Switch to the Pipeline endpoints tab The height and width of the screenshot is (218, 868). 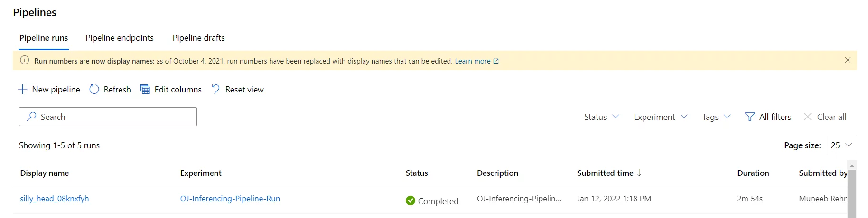point(120,38)
